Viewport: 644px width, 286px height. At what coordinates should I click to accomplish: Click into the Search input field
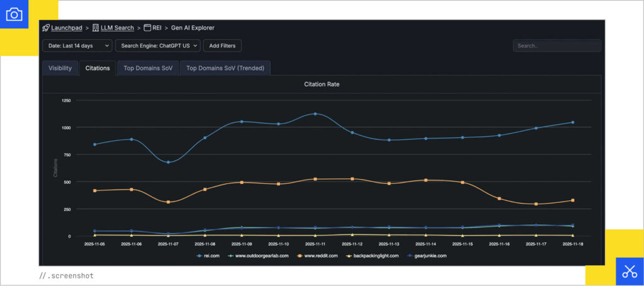tap(557, 45)
